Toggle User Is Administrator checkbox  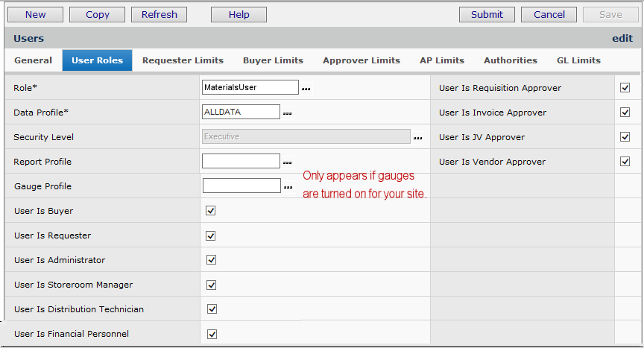coord(211,260)
